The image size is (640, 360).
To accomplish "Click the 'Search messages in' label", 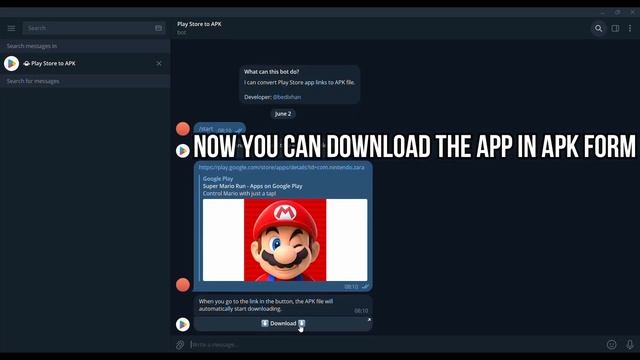I will click(32, 46).
